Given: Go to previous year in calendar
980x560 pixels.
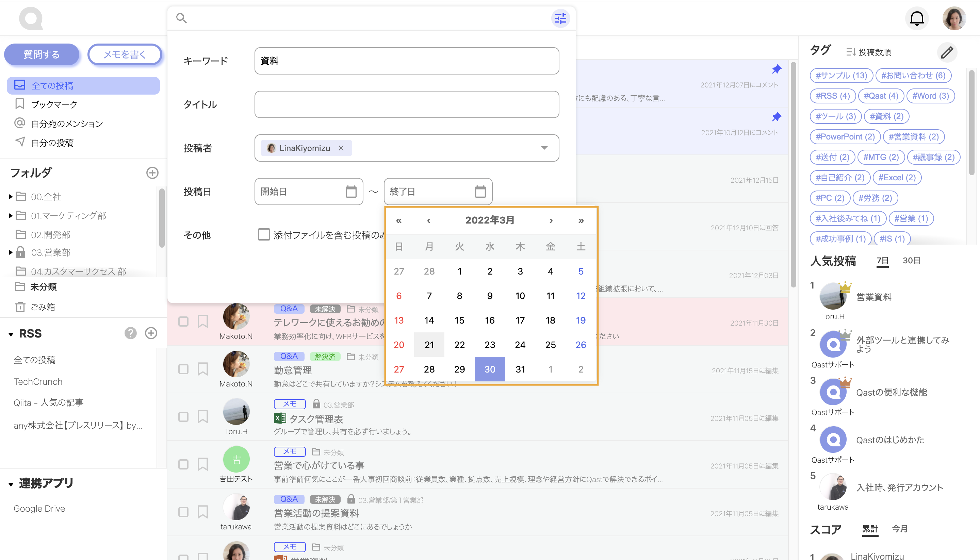Looking at the screenshot, I should (x=399, y=220).
